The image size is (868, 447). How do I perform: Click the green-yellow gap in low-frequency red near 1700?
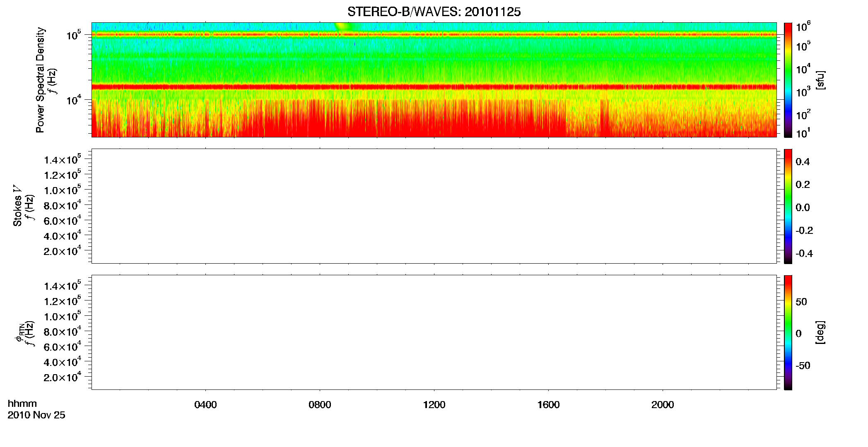(583, 118)
